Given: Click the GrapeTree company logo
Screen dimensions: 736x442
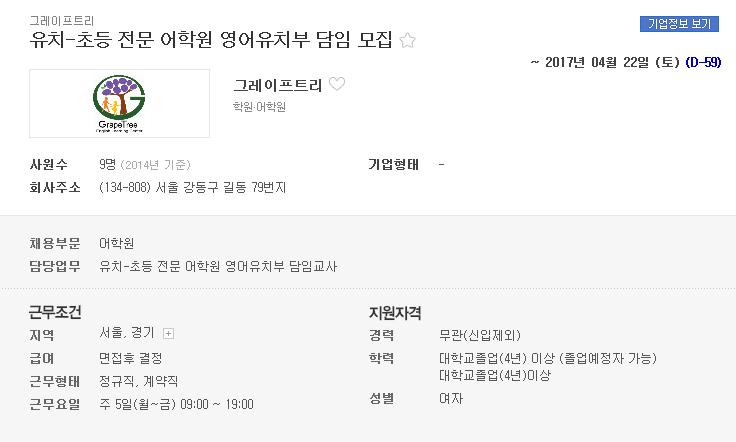Looking at the screenshot, I should pyautogui.click(x=119, y=104).
